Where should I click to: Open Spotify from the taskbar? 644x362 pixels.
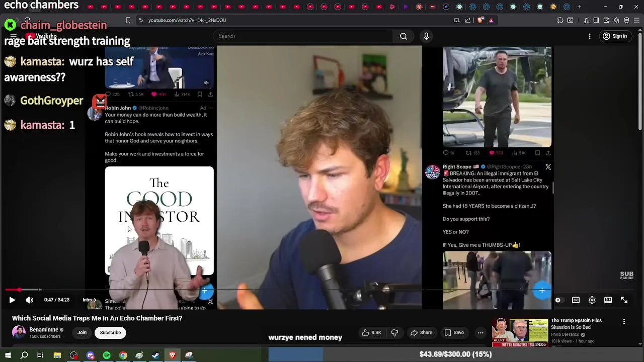(107, 355)
